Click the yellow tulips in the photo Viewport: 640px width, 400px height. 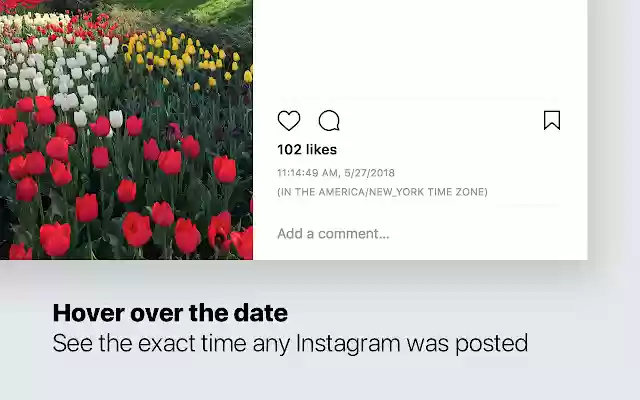pos(180,55)
